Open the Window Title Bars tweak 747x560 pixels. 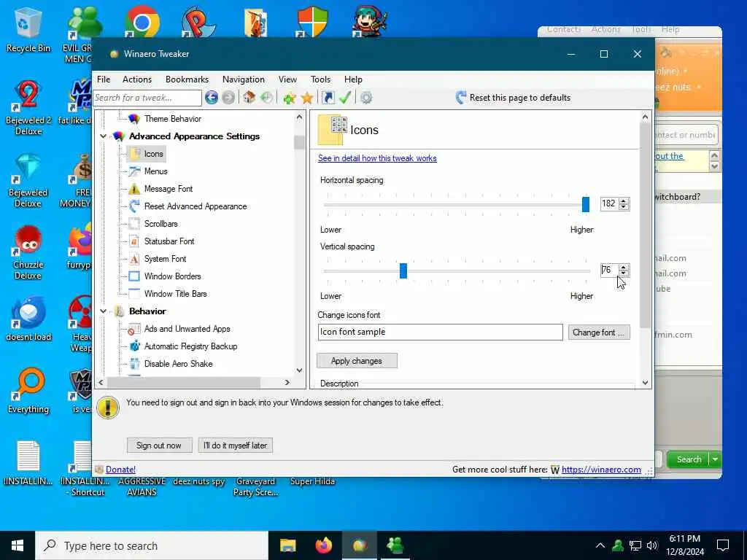click(x=175, y=294)
